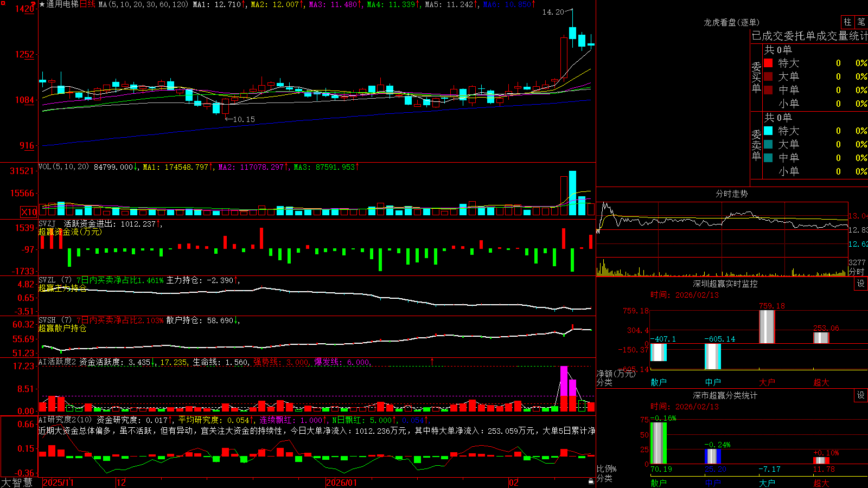Click the 70.19 散户 bar in 分类统计

tap(658, 443)
